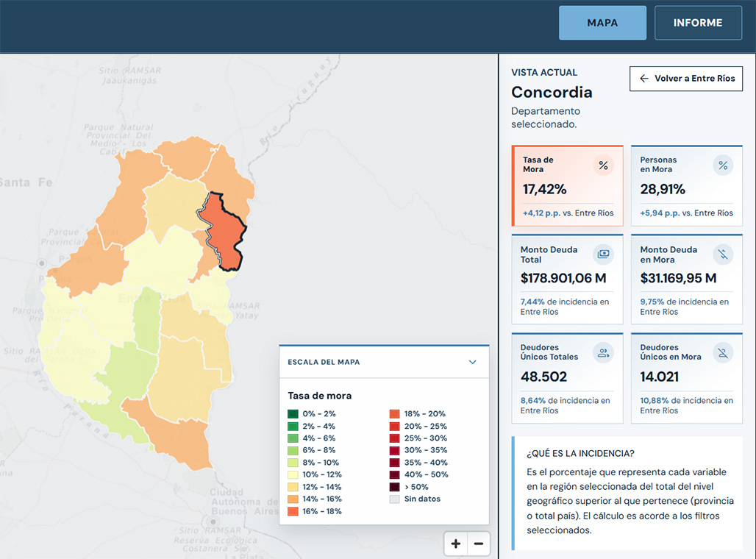Click the 16% - 18% legend color swatch

point(293,511)
